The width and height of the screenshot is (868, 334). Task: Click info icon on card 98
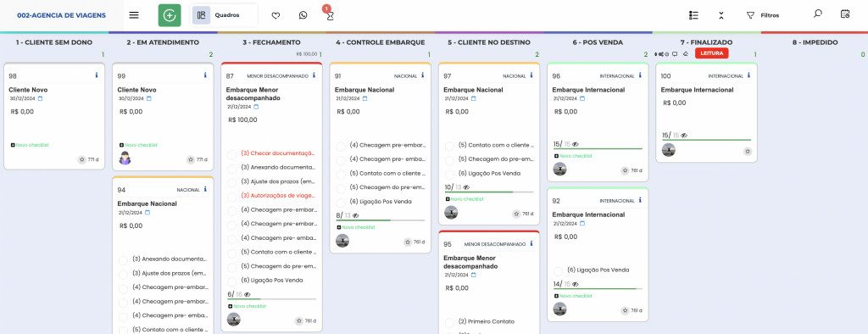tap(97, 75)
